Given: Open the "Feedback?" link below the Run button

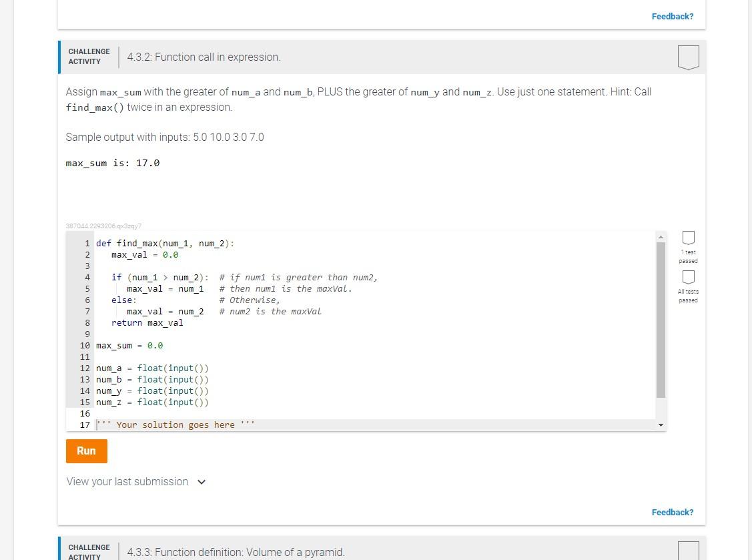Looking at the screenshot, I should 673,512.
